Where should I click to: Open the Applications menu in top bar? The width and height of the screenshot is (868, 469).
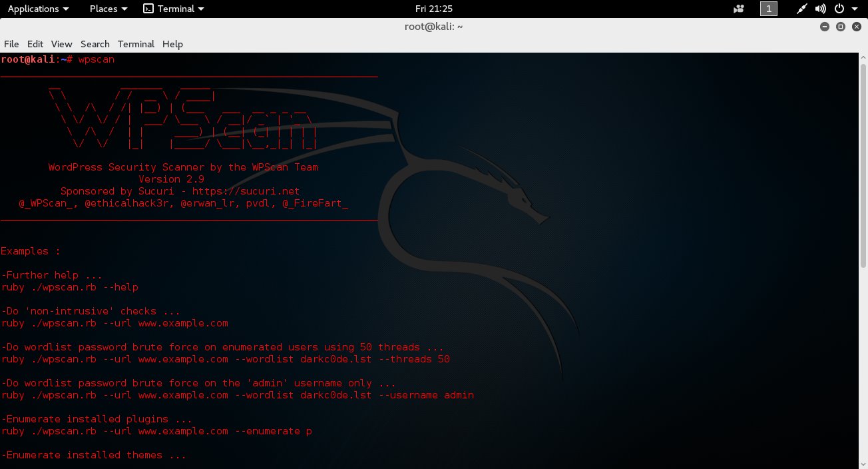point(38,9)
